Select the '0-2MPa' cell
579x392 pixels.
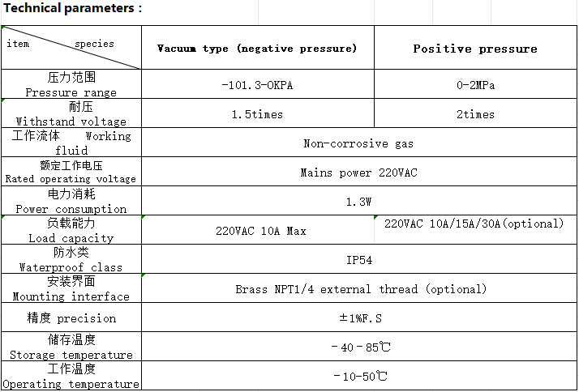click(474, 85)
